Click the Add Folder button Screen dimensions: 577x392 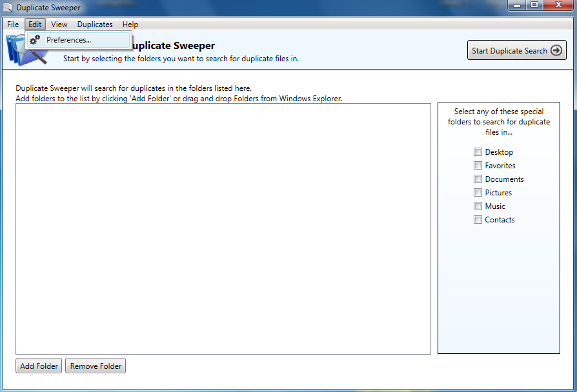coord(39,366)
